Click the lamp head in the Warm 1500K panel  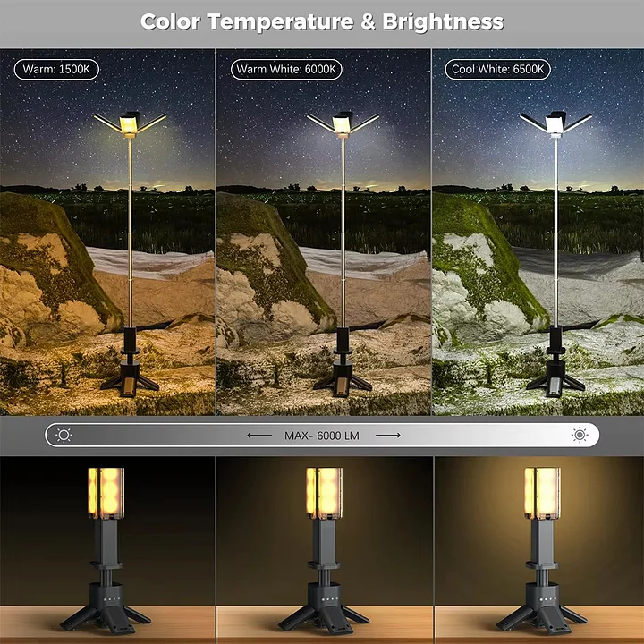point(129,123)
